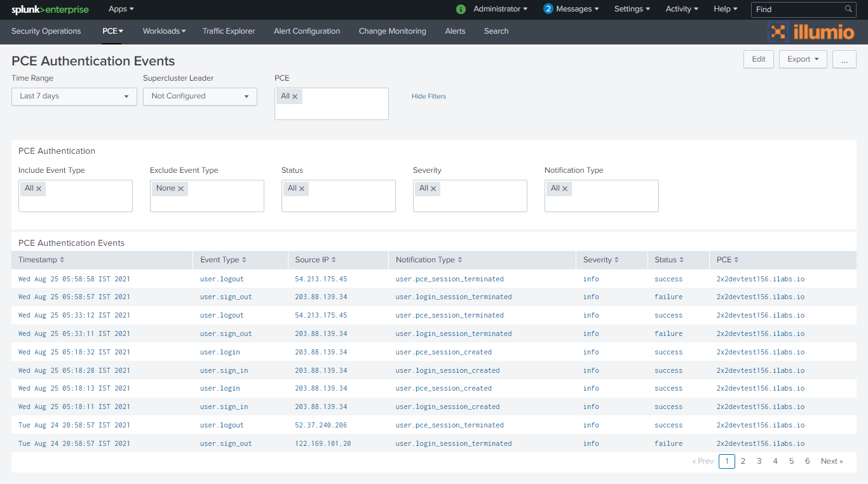Click the more options (...) button
Screen dimensions: 868x484
pos(844,59)
